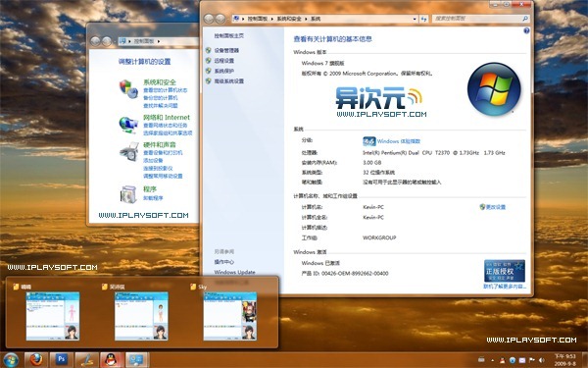
Task: Click Back button in System window
Action: click(x=209, y=19)
